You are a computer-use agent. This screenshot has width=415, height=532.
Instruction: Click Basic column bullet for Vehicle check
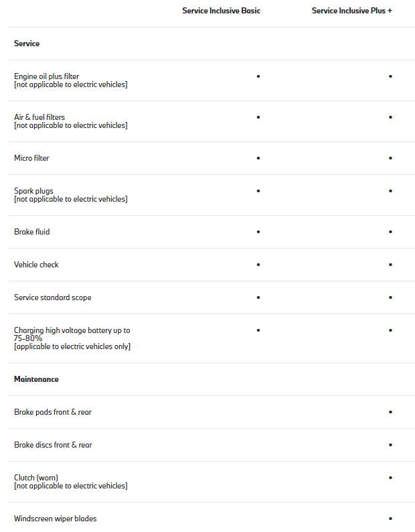258,265
